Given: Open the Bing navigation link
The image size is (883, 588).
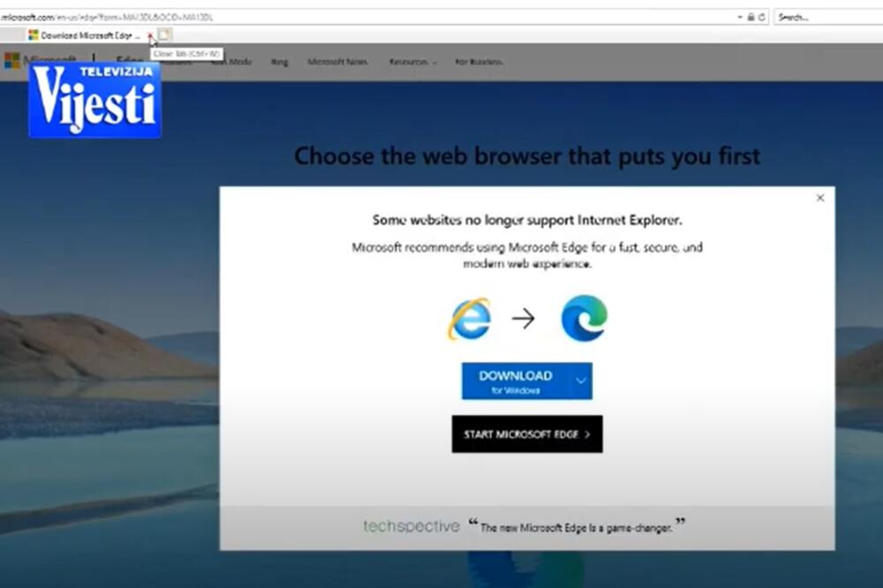Looking at the screenshot, I should [x=279, y=62].
